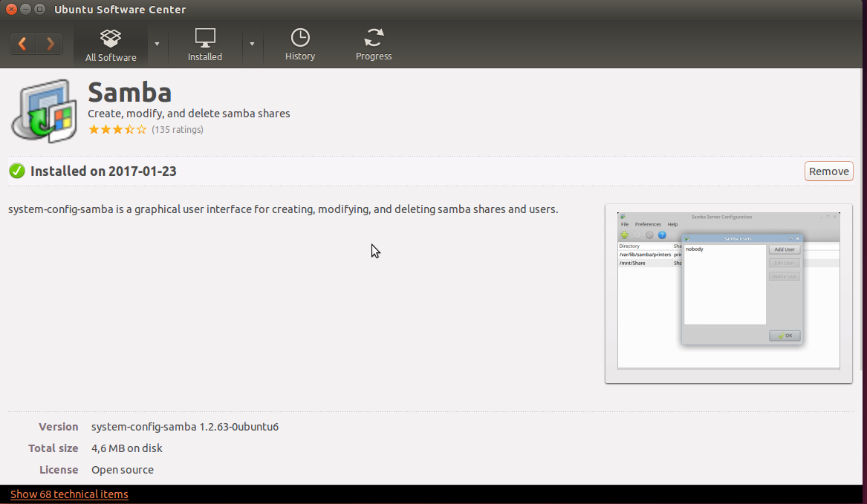The width and height of the screenshot is (867, 504).
Task: Click the version text system-config-samba 1.2.63-0ubuntu6
Action: [x=185, y=427]
